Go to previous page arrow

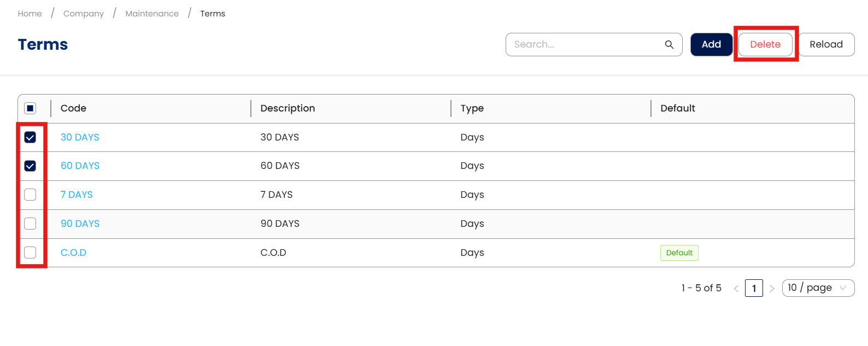(x=736, y=289)
